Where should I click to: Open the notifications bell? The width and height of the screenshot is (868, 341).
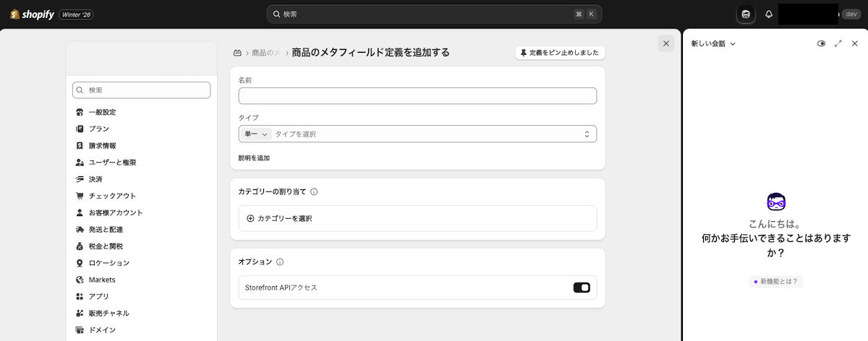(x=769, y=14)
